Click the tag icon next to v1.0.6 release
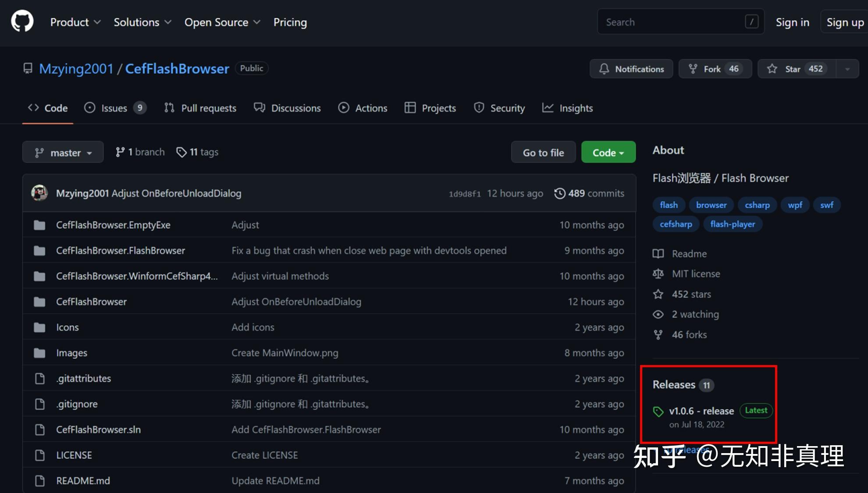Viewport: 868px width, 493px height. 658,411
